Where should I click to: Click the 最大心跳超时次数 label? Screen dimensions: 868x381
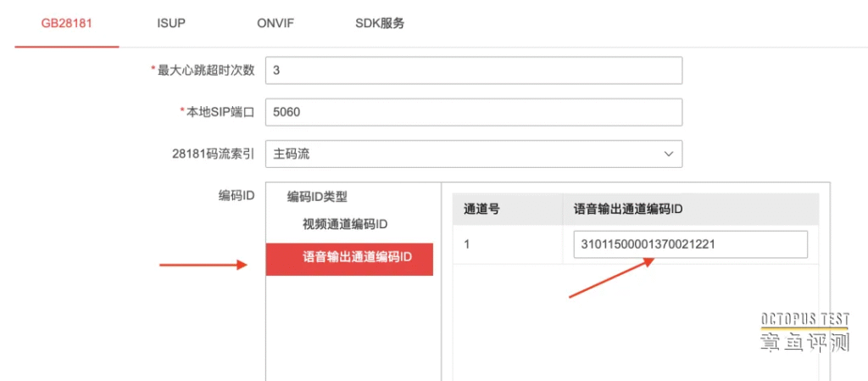[x=207, y=71]
